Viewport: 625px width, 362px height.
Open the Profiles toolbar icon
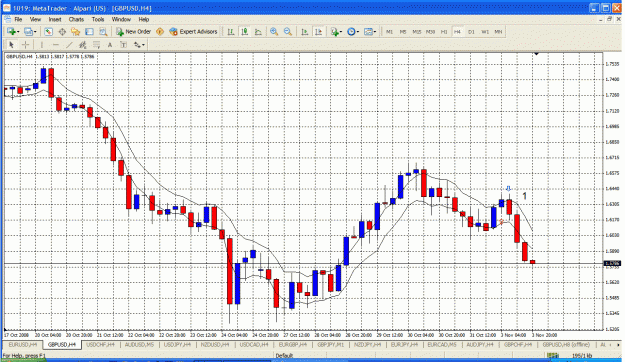(28, 31)
